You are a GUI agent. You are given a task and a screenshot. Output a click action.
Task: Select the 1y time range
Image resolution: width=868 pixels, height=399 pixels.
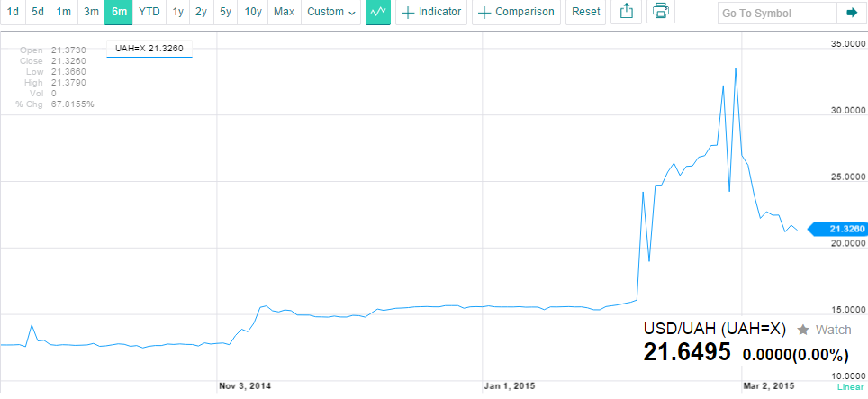[x=177, y=13]
